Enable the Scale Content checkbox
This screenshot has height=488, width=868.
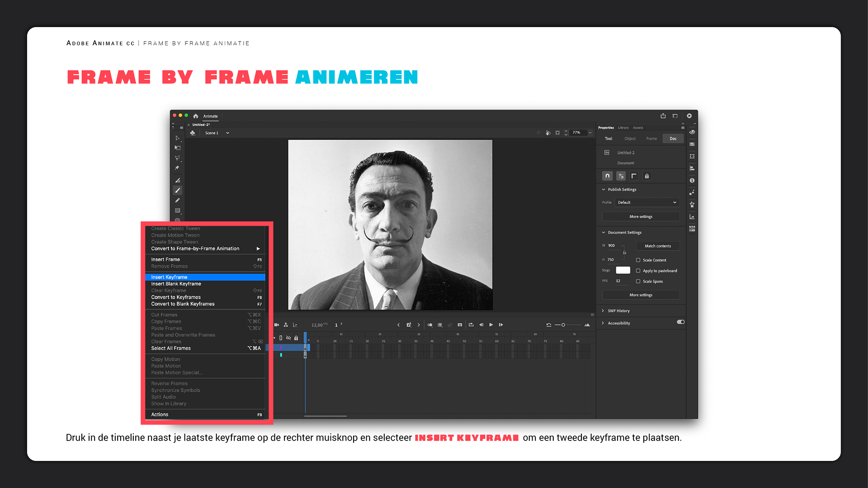(638, 260)
